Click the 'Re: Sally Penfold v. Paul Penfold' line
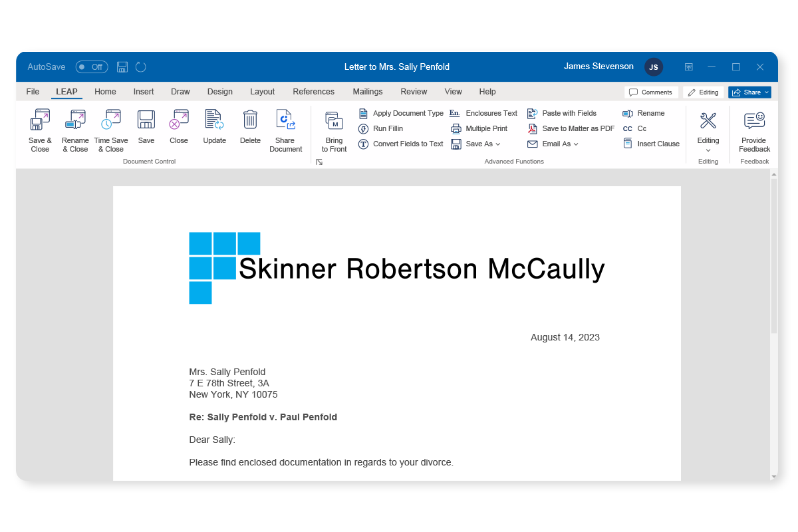 [263, 417]
